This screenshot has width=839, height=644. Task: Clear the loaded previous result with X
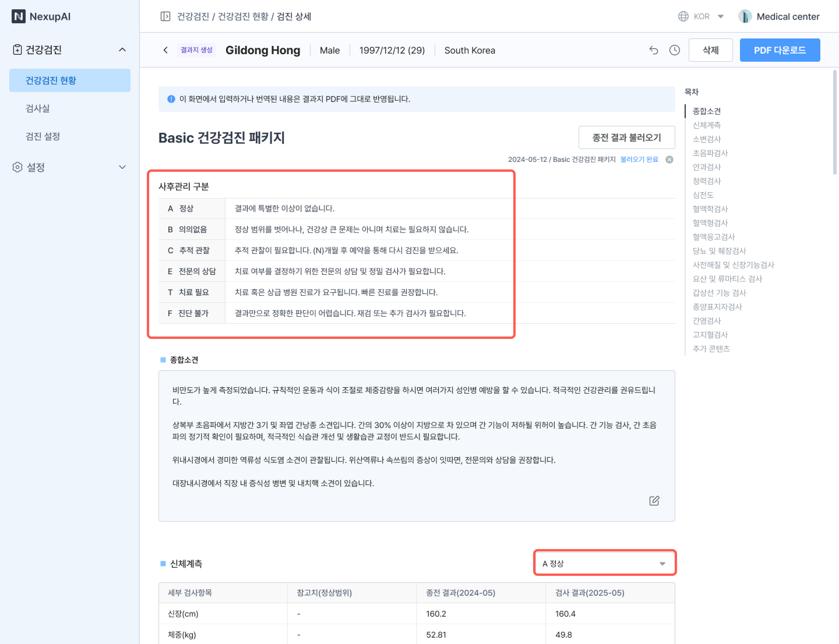pyautogui.click(x=669, y=160)
